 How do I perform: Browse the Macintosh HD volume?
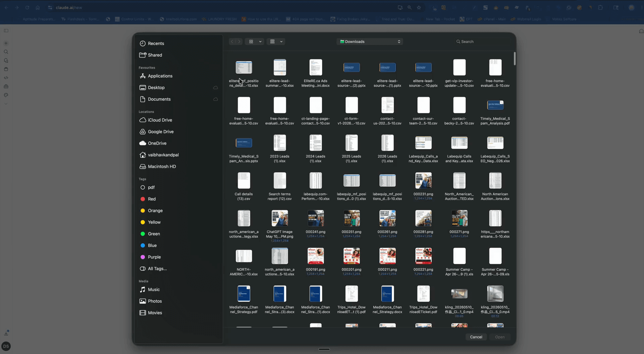click(x=157, y=167)
